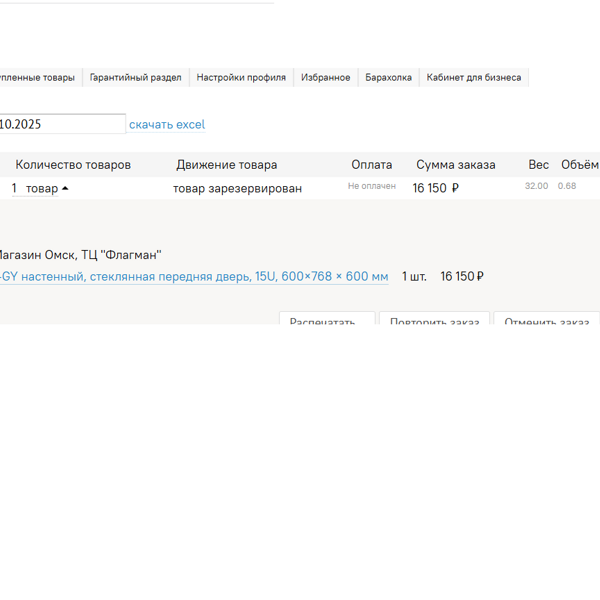600x600 pixels.
Task: Open the partially visible "товары" tab on the left
Action: pyautogui.click(x=38, y=77)
